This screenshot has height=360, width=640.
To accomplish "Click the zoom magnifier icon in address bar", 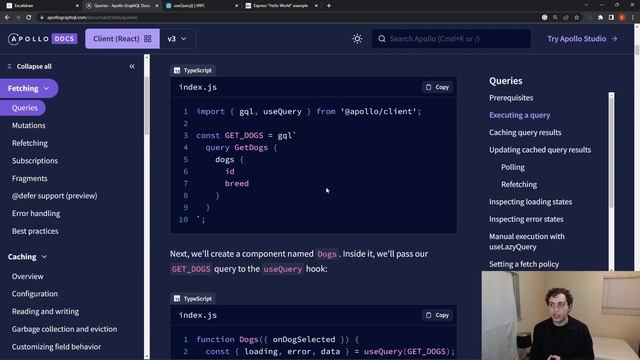I will 555,18.
